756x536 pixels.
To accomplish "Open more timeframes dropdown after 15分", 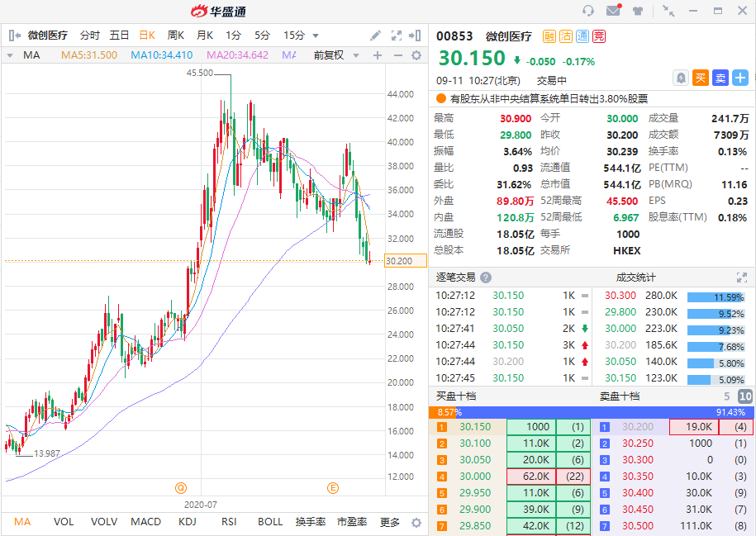I will tap(316, 36).
